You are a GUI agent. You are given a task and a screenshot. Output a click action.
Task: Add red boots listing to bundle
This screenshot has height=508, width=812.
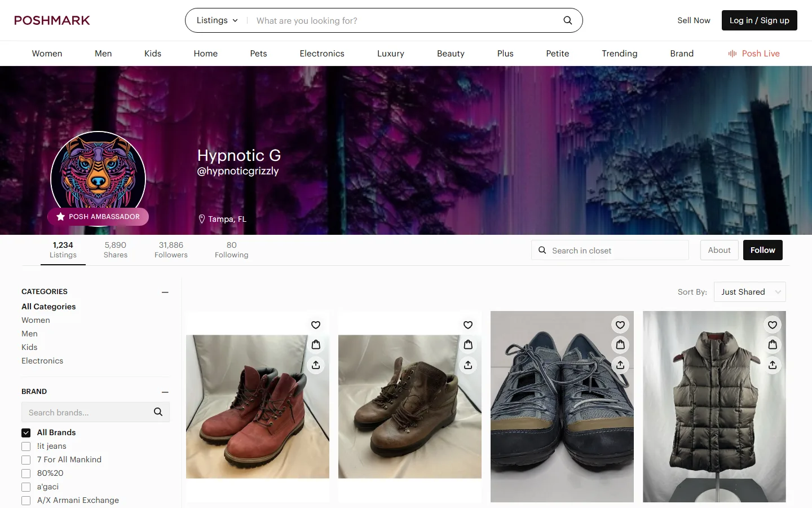[x=316, y=345]
